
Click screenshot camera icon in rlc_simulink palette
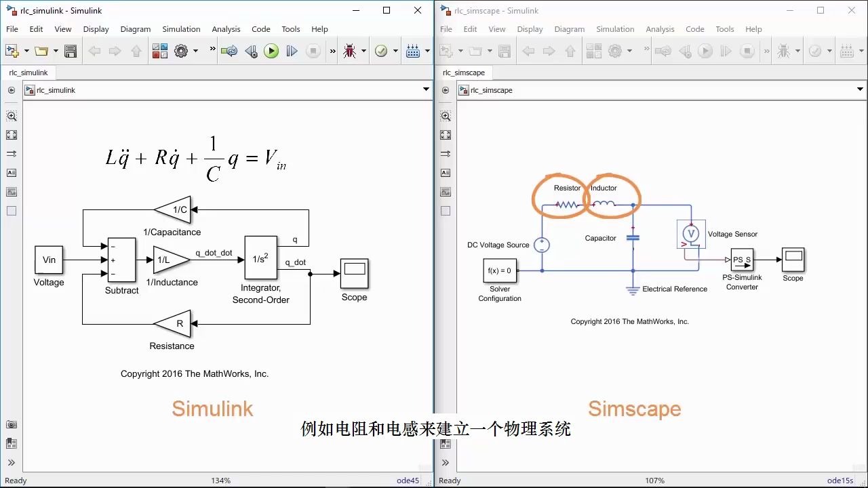pyautogui.click(x=12, y=425)
